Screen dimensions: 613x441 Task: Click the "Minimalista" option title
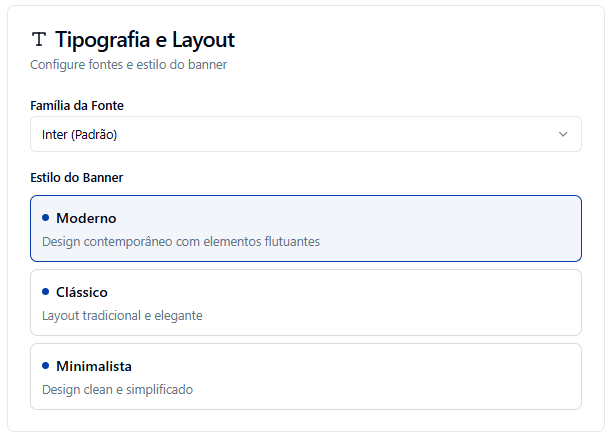tap(94, 366)
